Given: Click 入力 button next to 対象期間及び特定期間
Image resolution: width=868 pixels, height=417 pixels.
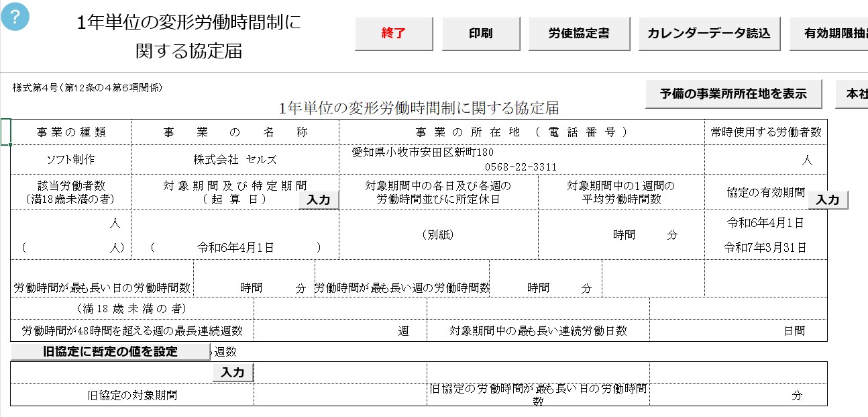Looking at the screenshot, I should (319, 200).
